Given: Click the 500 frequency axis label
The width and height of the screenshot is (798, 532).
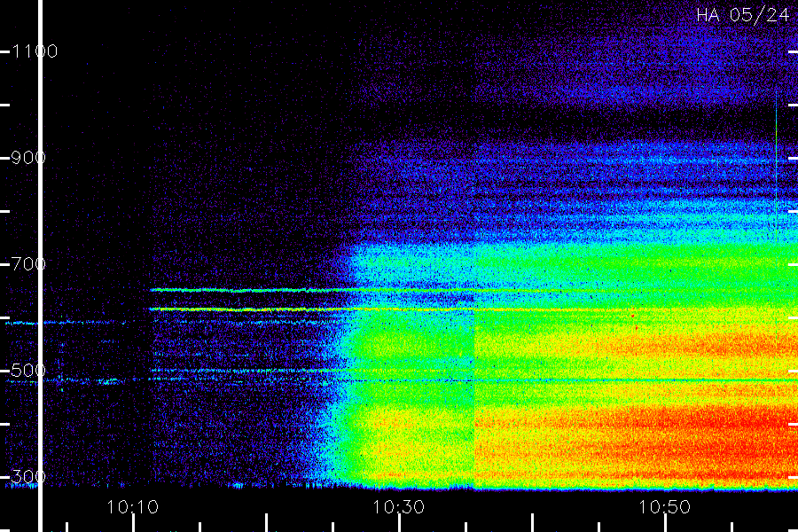Looking at the screenshot, I should point(28,370).
